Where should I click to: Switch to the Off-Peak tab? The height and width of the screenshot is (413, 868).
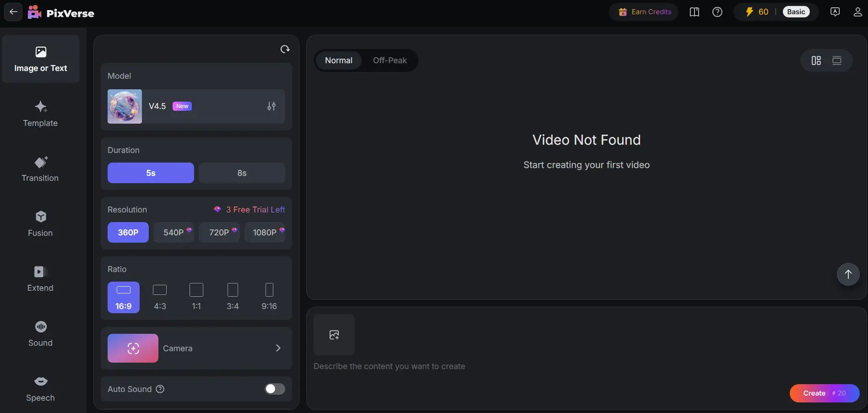[x=390, y=60]
